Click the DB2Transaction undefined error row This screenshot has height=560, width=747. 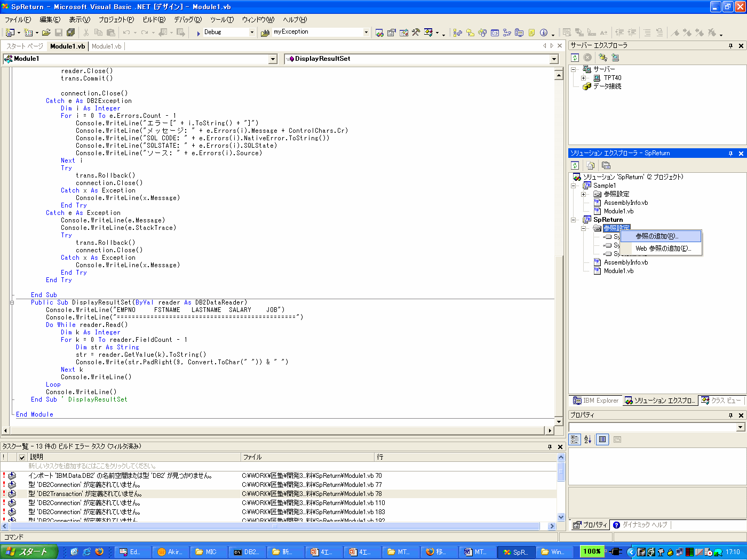pos(279,494)
